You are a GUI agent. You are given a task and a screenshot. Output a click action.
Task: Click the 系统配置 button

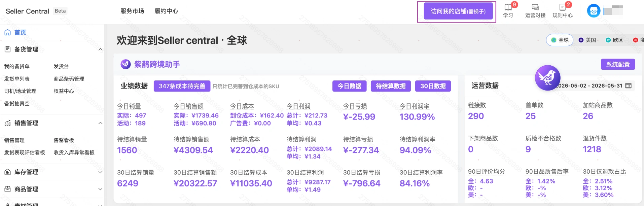pos(618,64)
